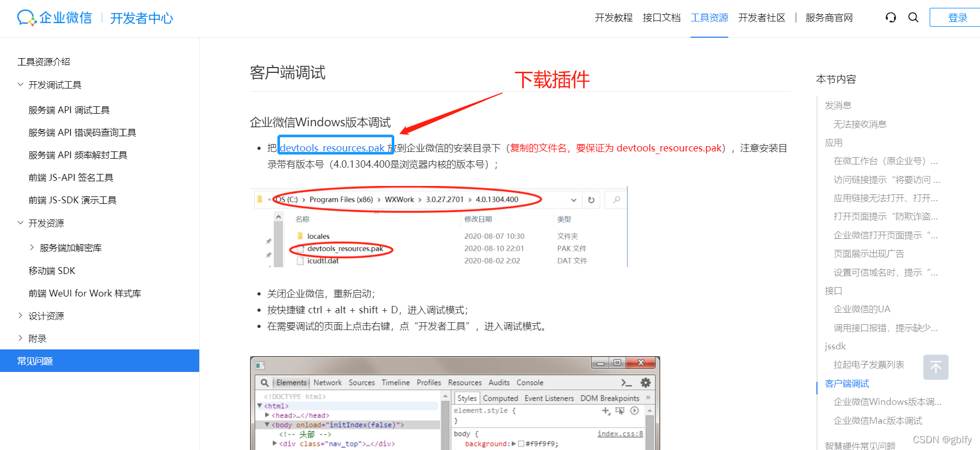Screen dimensions: 980x450
Task: Jump to 客户端调试 in outline
Action: pos(847,383)
